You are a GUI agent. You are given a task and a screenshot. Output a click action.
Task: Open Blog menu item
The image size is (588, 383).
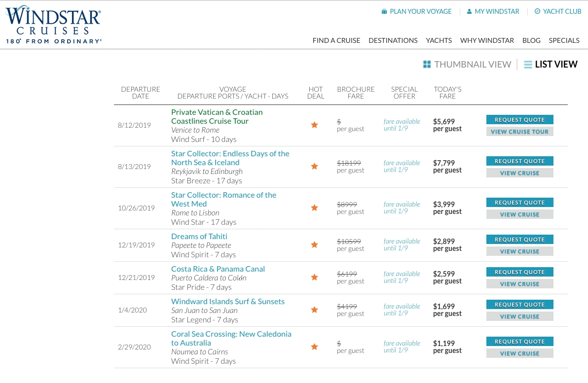click(x=531, y=40)
